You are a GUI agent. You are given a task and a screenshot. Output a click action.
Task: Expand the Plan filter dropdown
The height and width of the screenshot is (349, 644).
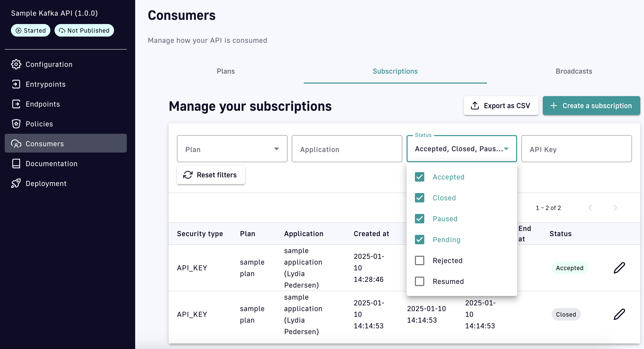tap(232, 149)
